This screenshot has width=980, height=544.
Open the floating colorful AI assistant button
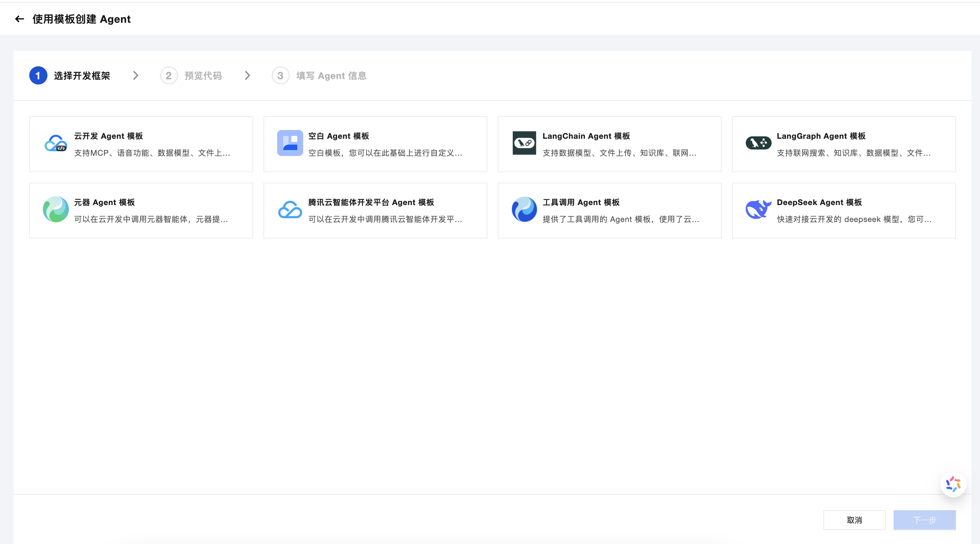pos(953,484)
